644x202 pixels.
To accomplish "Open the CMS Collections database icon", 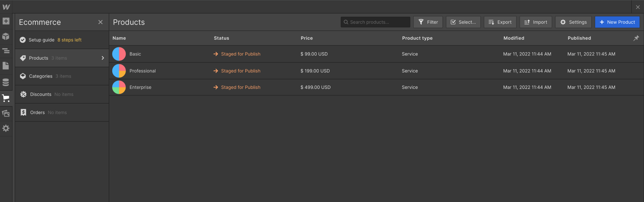I will coord(6,82).
